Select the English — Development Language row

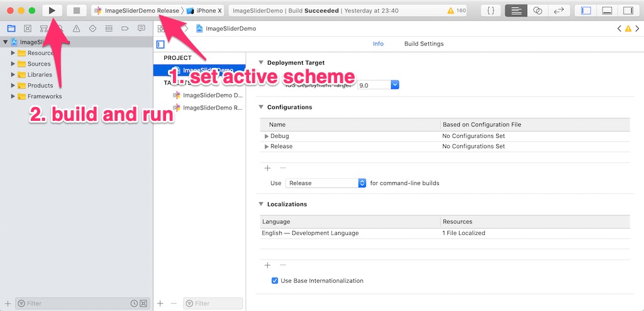[x=445, y=233]
